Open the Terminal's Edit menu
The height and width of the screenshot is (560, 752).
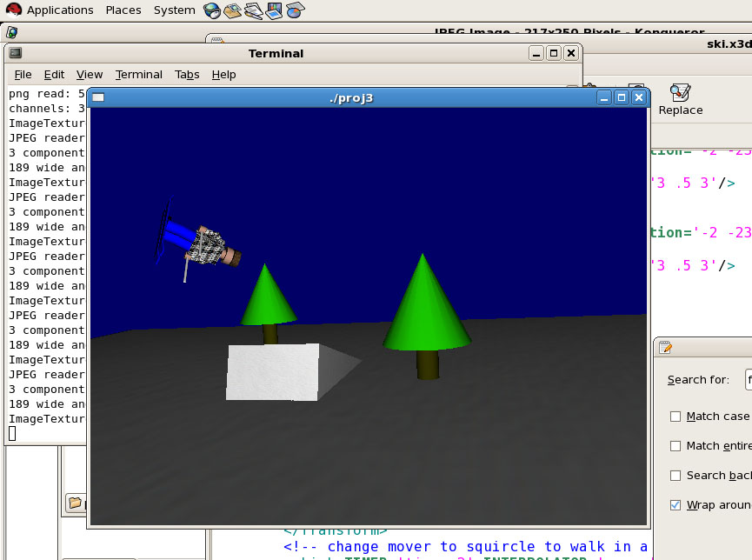click(54, 75)
